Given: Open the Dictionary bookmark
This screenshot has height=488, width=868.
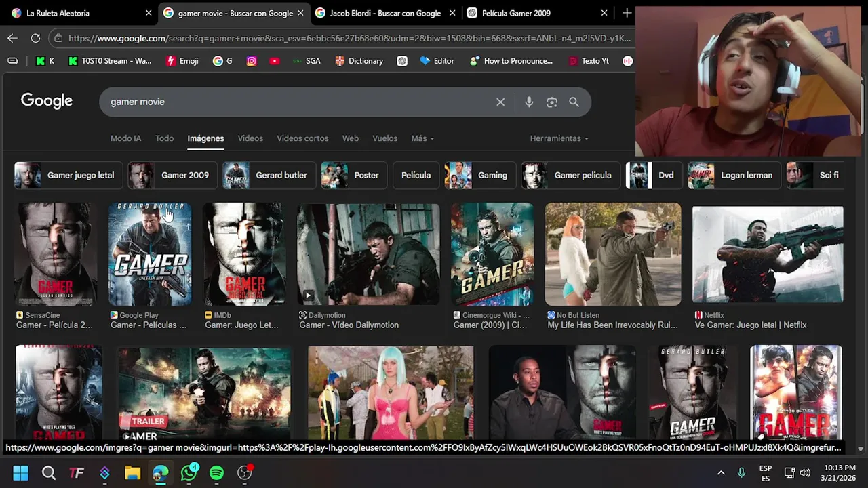Looking at the screenshot, I should point(359,61).
